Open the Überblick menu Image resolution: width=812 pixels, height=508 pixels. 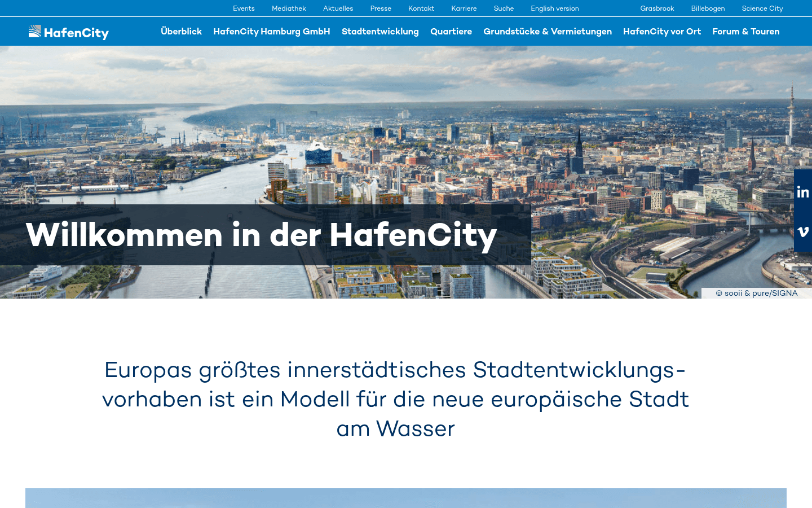[x=181, y=32]
